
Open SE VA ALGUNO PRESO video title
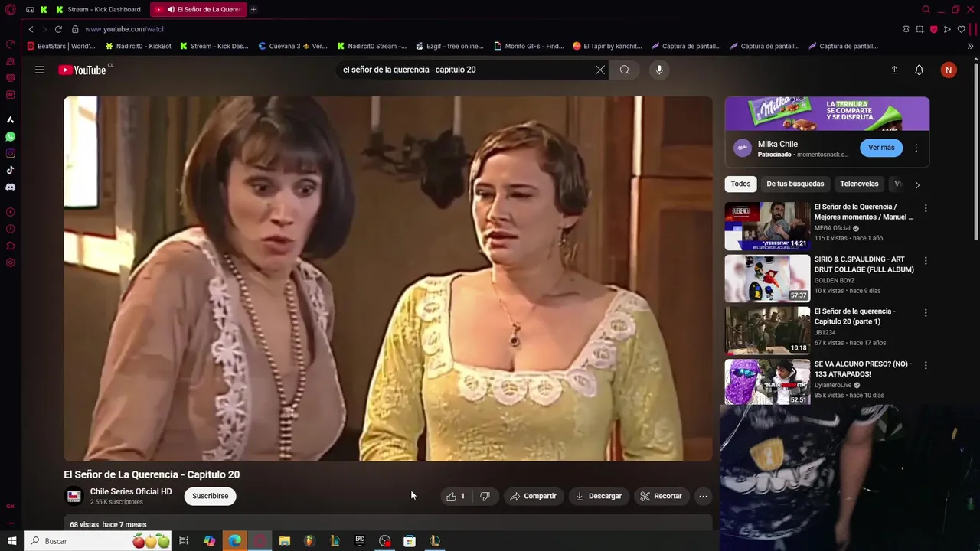[x=863, y=369]
